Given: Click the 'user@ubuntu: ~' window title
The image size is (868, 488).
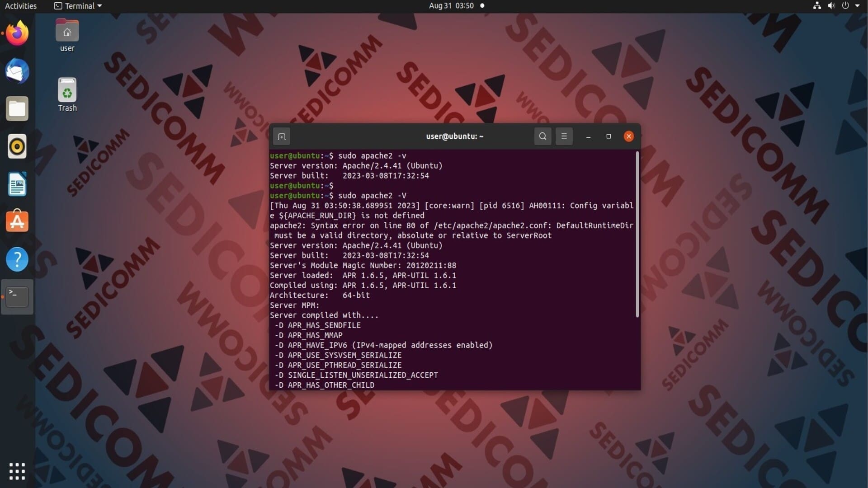Looking at the screenshot, I should coord(454,136).
